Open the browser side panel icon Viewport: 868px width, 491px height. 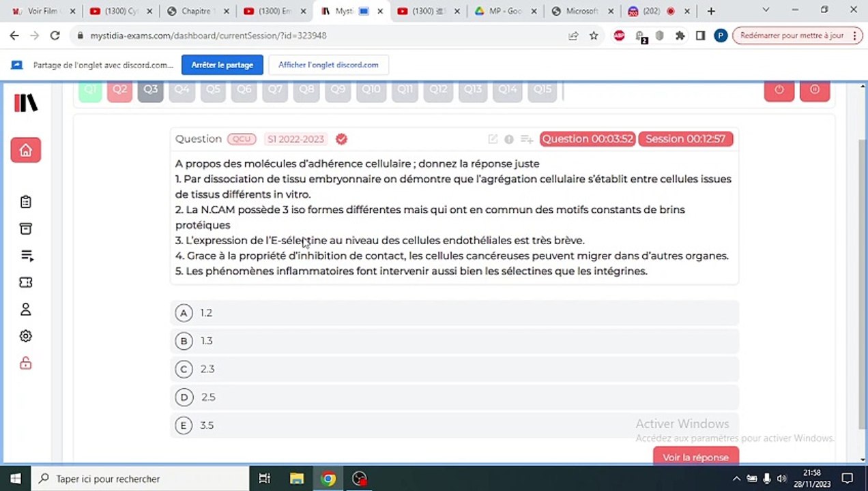click(x=700, y=35)
